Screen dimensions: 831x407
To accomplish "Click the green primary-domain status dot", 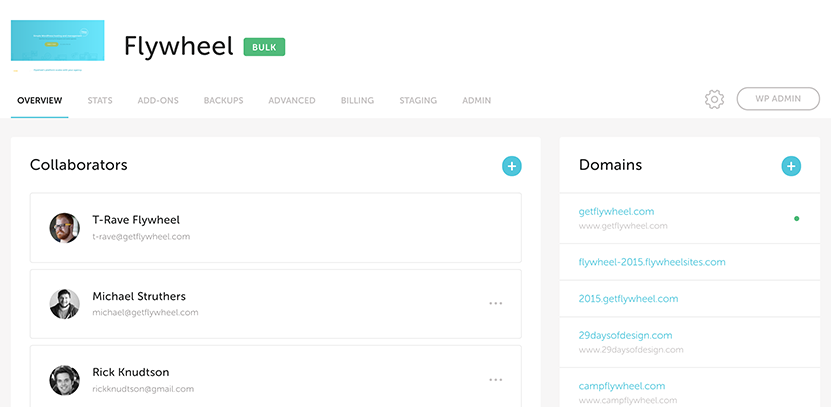I will point(796,218).
